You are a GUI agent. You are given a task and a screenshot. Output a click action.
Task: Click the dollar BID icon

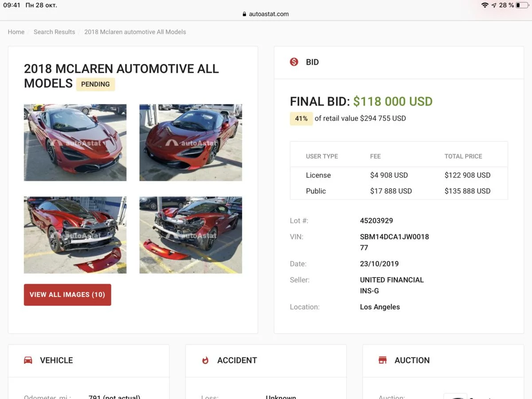click(x=294, y=62)
